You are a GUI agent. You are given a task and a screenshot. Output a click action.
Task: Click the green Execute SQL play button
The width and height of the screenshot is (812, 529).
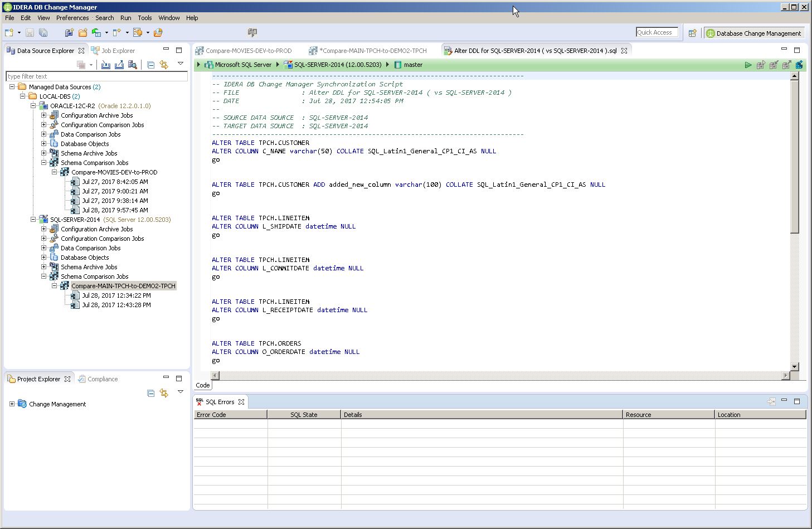(x=748, y=65)
